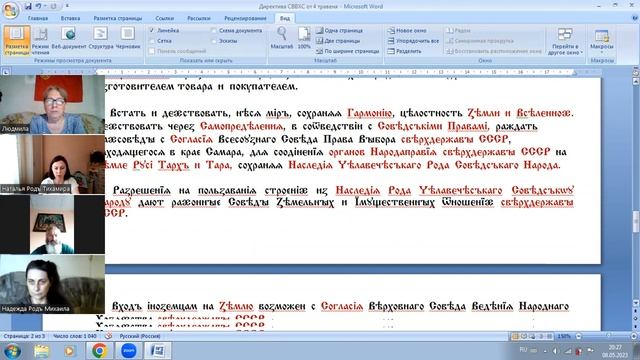Select the Вид tab

click(x=285, y=18)
